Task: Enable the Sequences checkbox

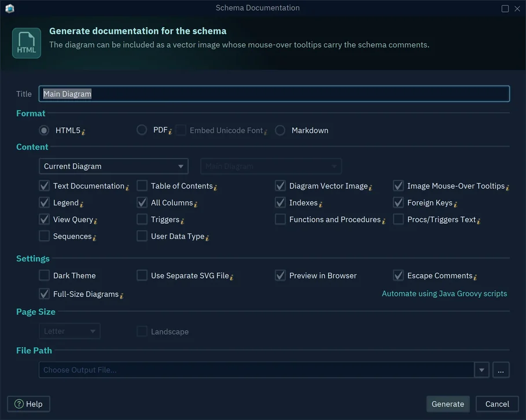Action: coord(45,236)
